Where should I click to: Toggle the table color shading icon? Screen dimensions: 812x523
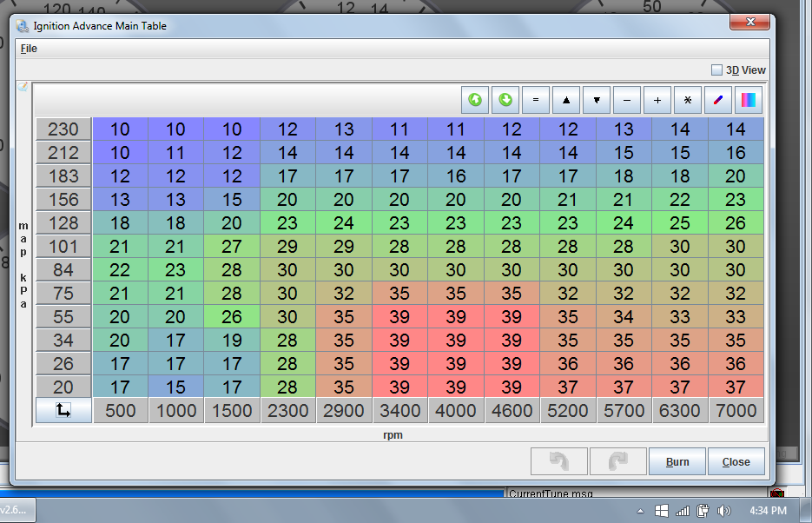(x=748, y=100)
